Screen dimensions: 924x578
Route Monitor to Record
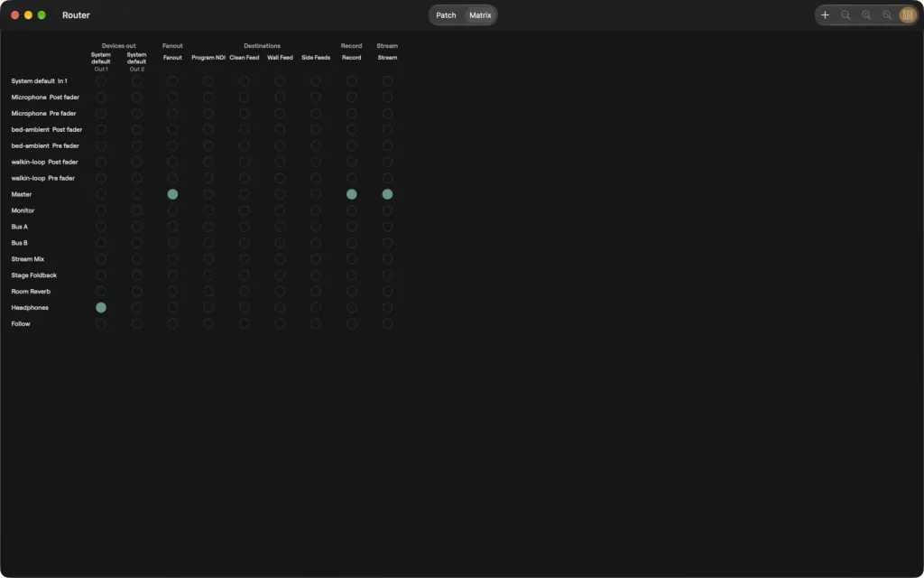tap(352, 210)
